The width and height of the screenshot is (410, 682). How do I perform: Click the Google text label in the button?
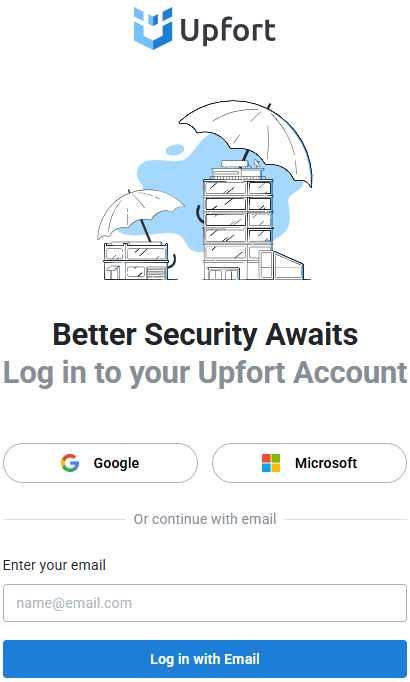117,463
